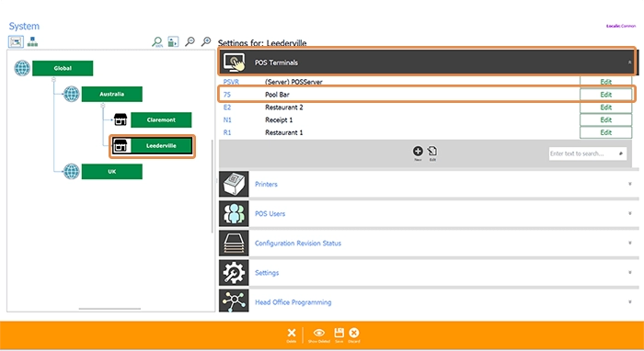Click the zoom out magnifier icon

190,41
